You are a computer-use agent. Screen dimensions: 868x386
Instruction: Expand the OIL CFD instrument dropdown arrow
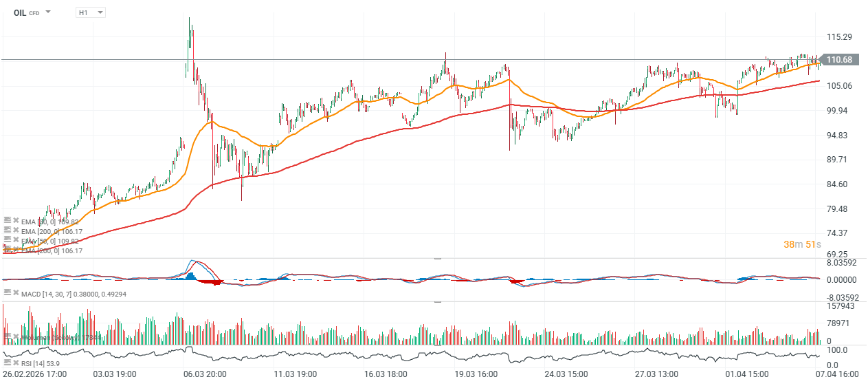click(48, 12)
